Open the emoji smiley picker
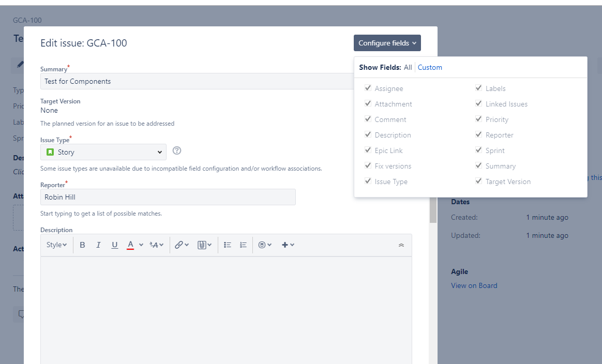The height and width of the screenshot is (364, 602). (265, 245)
